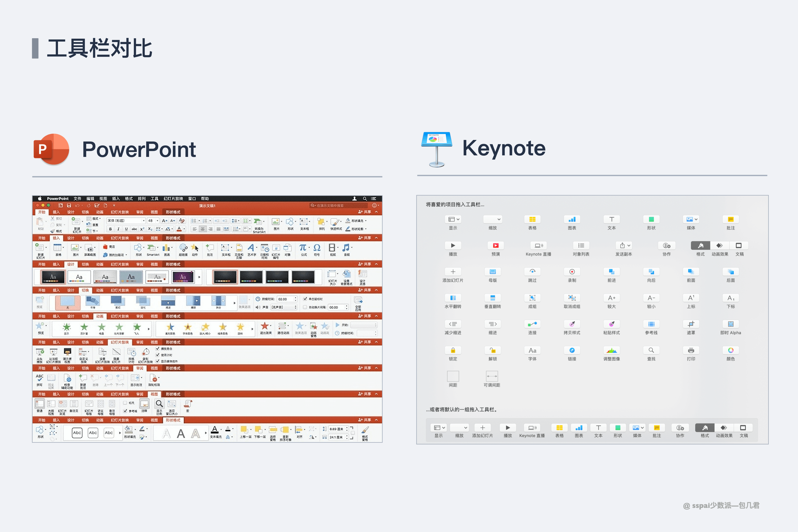798x532 pixels.
Task: Open the 媒体 dropdown in Keynote's default set
Action: (x=637, y=428)
